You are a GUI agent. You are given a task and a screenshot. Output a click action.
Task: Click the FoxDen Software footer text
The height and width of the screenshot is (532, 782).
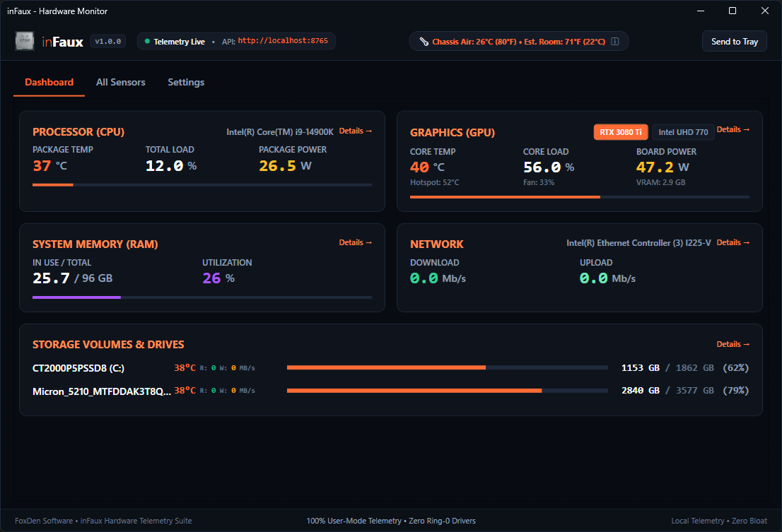point(103,521)
